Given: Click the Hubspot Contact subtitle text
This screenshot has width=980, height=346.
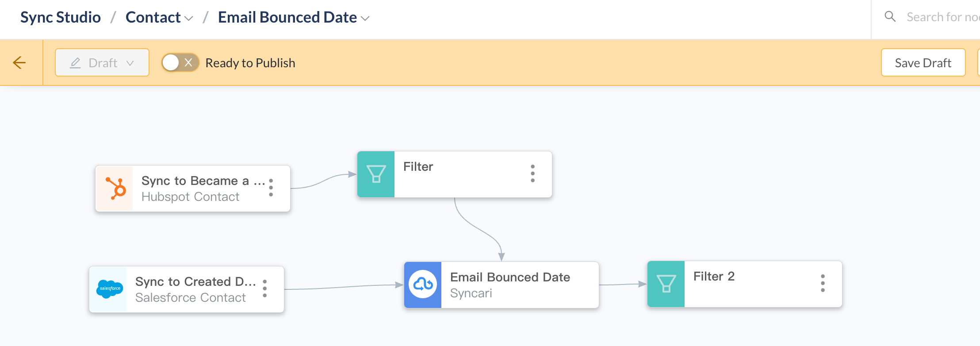Looking at the screenshot, I should [x=190, y=196].
